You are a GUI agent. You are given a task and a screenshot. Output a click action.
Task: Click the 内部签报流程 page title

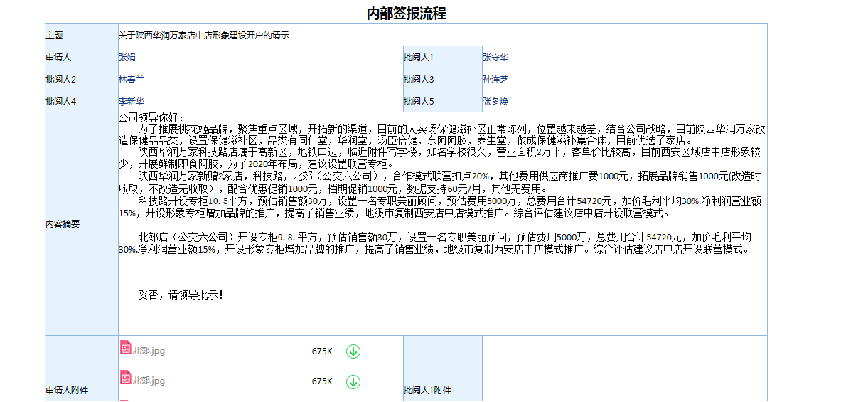[406, 13]
